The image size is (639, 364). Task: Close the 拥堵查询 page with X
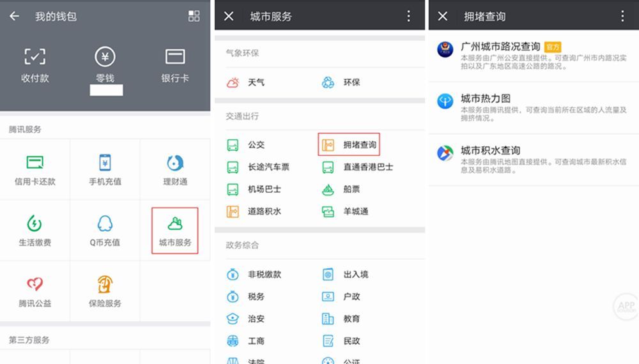[443, 17]
